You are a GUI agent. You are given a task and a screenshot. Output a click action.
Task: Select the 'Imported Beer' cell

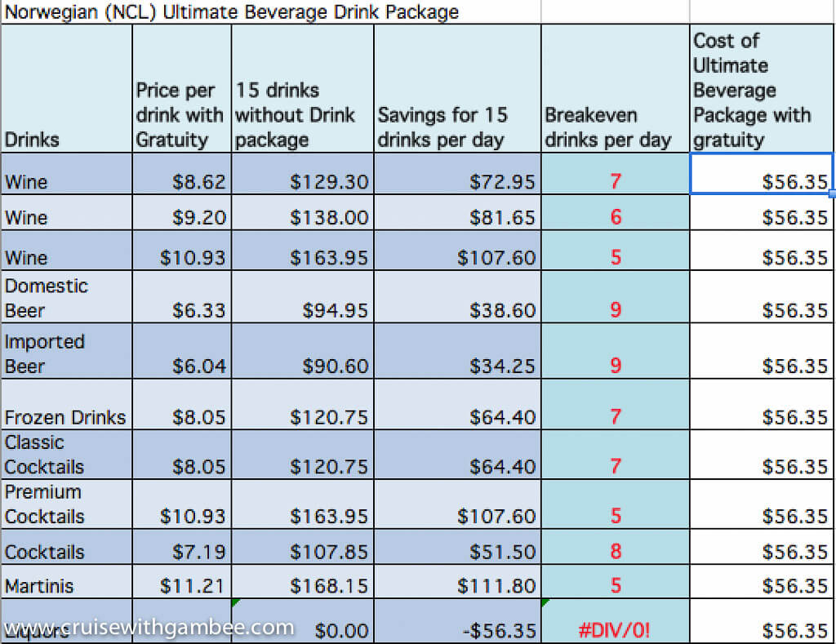coord(67,351)
